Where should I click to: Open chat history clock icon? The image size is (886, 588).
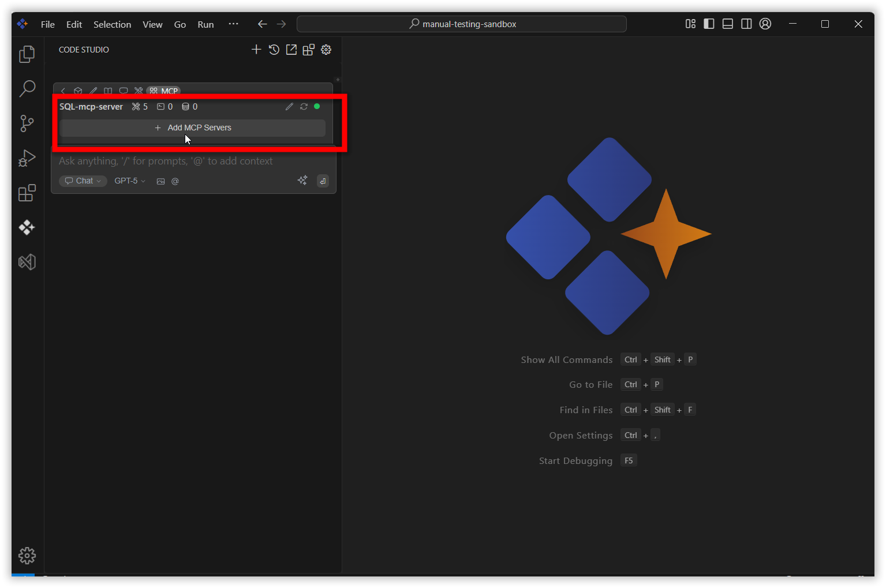coord(274,50)
